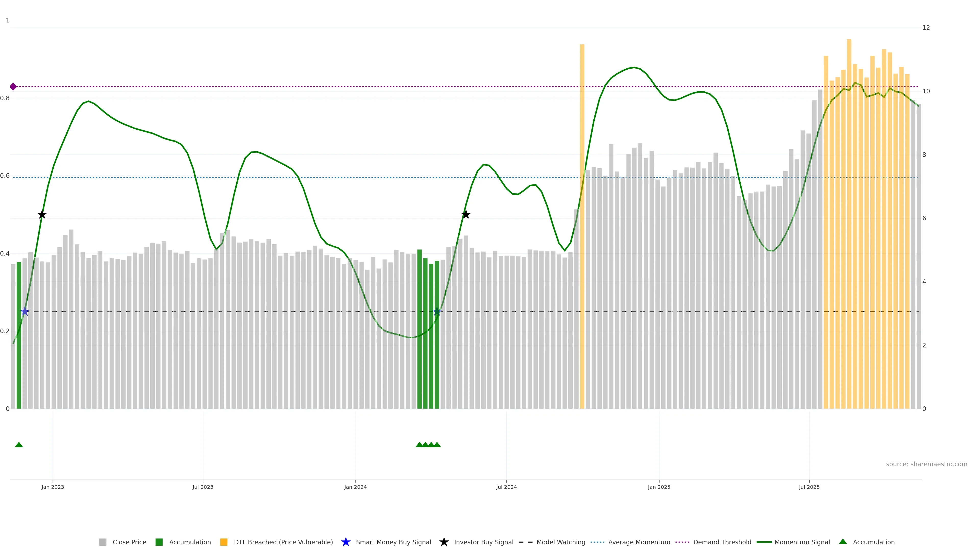
Task: Click the green triangle icon in the legend
Action: point(843,542)
